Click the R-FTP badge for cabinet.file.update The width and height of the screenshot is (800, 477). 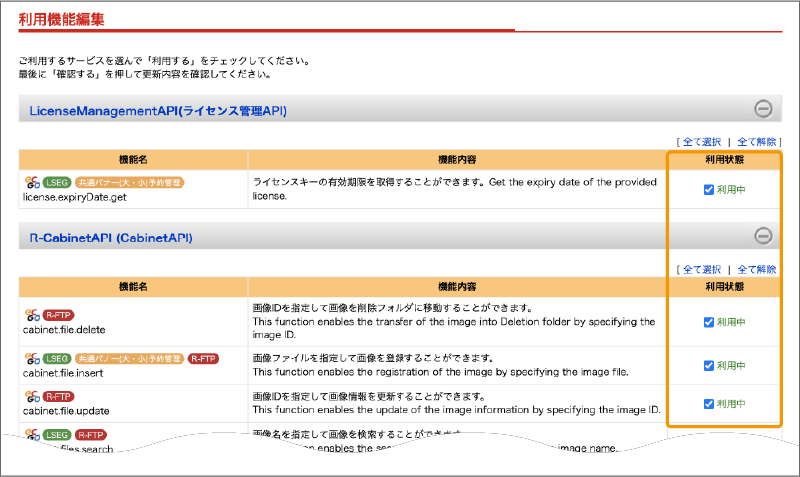[59, 397]
